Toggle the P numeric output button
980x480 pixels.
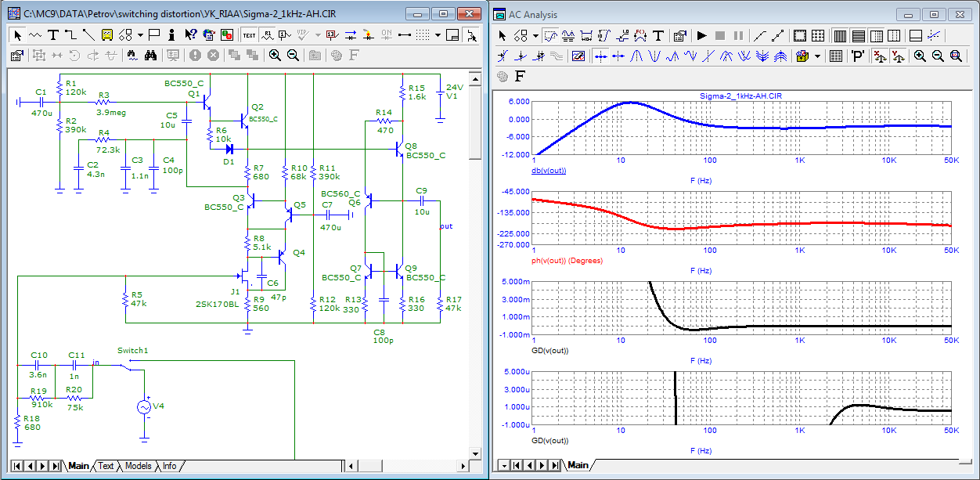coord(858,56)
